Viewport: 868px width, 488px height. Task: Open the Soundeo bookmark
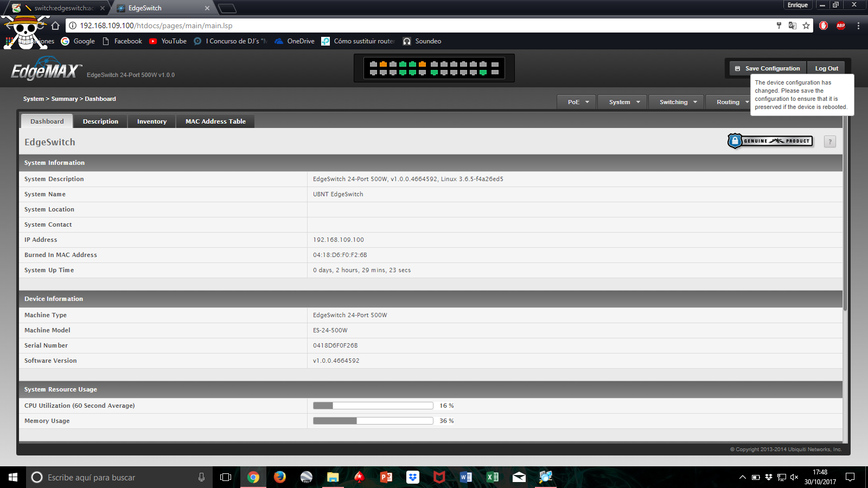coord(422,41)
